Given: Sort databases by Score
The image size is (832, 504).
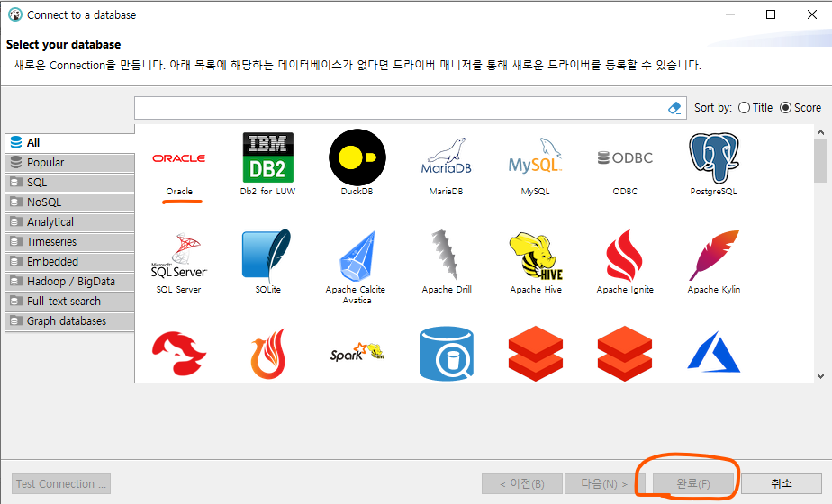Looking at the screenshot, I should click(x=800, y=108).
